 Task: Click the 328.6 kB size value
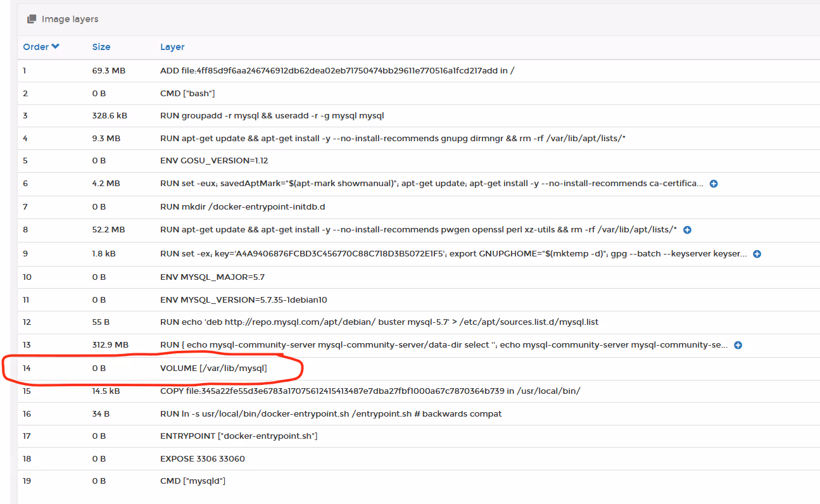click(x=110, y=115)
